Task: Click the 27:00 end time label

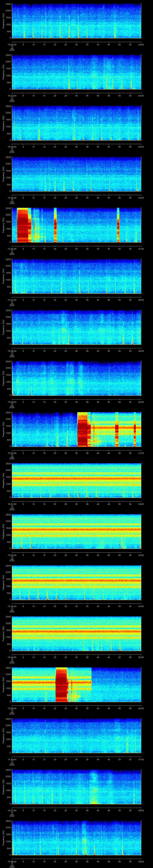Action: (x=141, y=249)
